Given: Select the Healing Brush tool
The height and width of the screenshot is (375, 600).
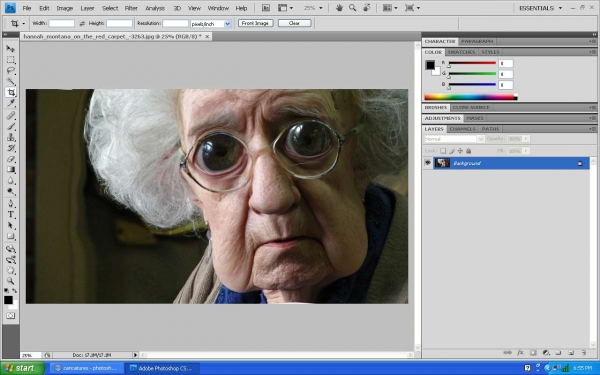Looking at the screenshot, I should pyautogui.click(x=10, y=116).
